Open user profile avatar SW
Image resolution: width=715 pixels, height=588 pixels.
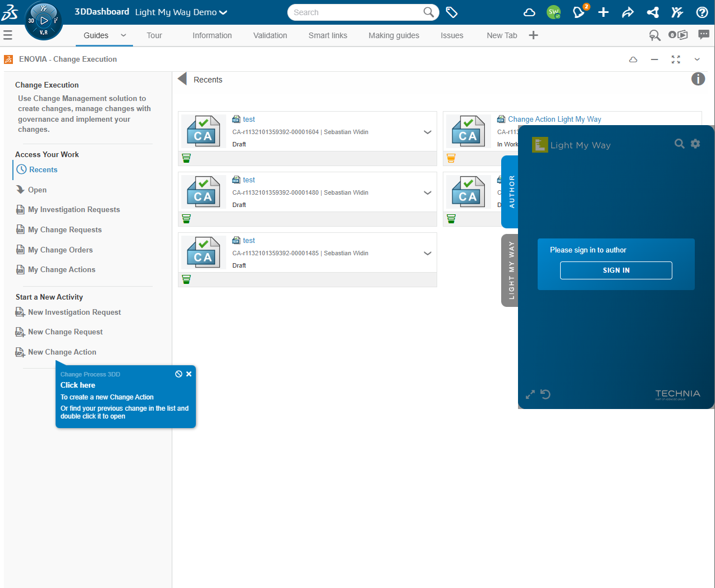[554, 12]
